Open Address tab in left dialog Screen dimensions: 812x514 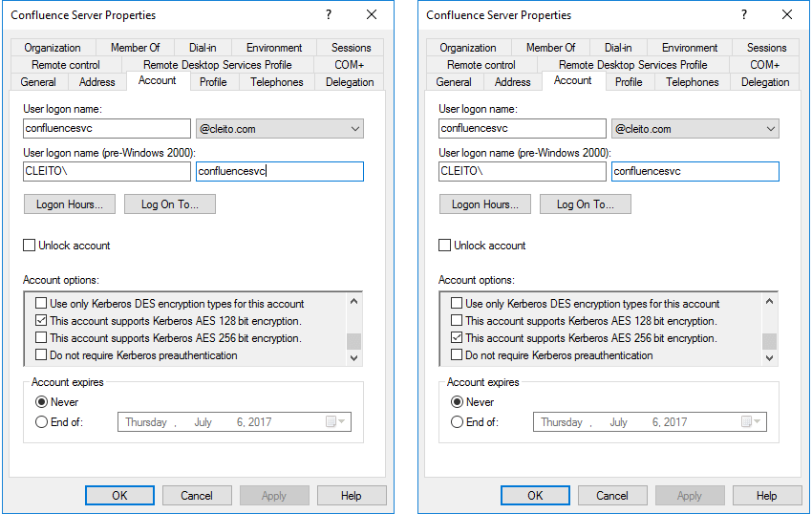(x=96, y=82)
